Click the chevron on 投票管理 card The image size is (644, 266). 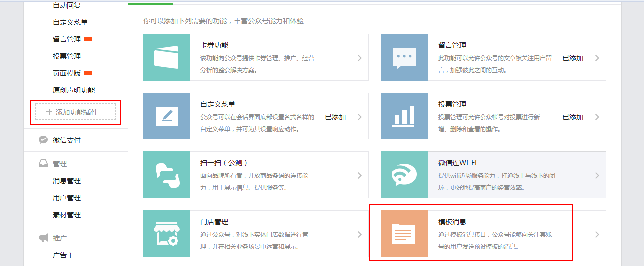597,117
